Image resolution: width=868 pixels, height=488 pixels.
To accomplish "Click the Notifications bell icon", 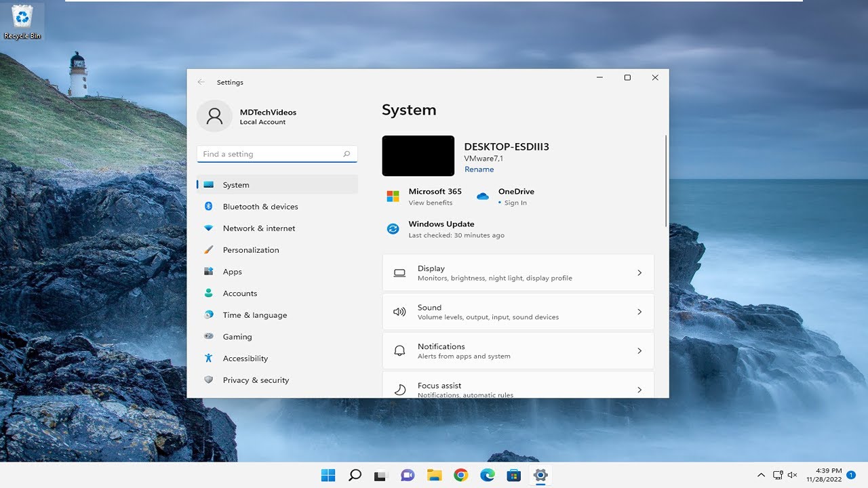I will (399, 351).
